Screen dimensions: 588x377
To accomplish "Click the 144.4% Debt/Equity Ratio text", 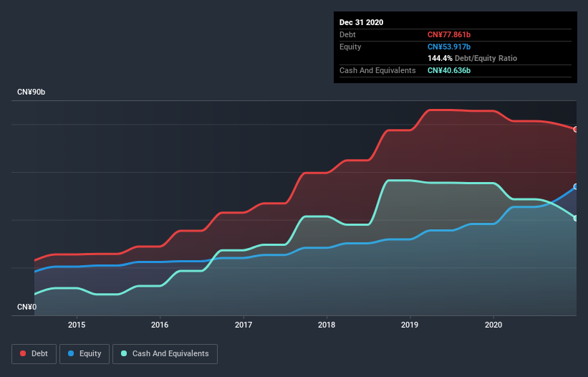I will coord(472,59).
